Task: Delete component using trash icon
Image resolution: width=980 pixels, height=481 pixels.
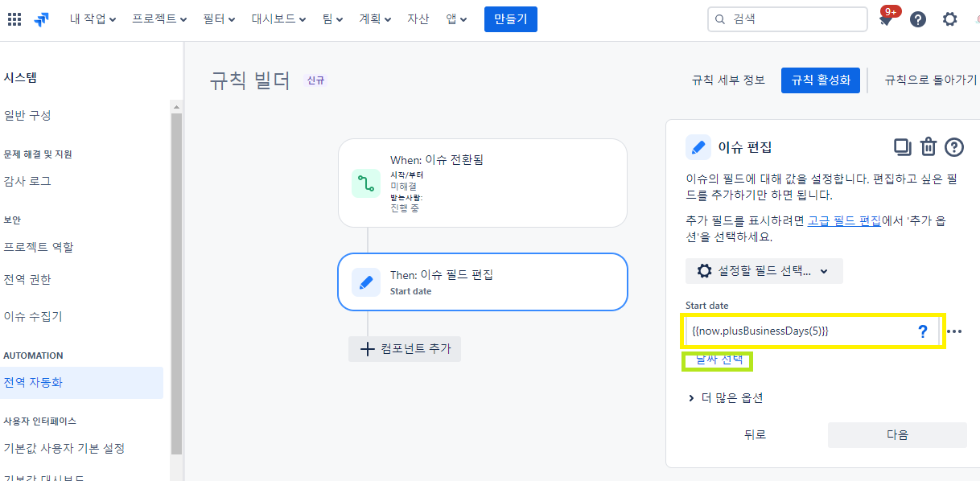Action: (929, 147)
